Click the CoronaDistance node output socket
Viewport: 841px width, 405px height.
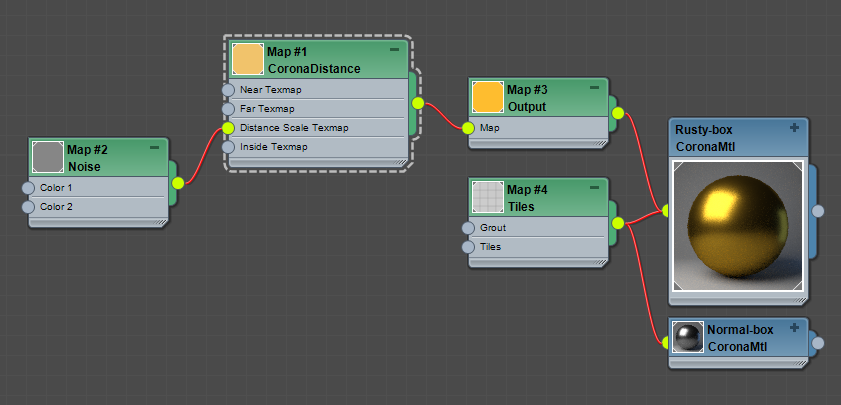point(418,103)
